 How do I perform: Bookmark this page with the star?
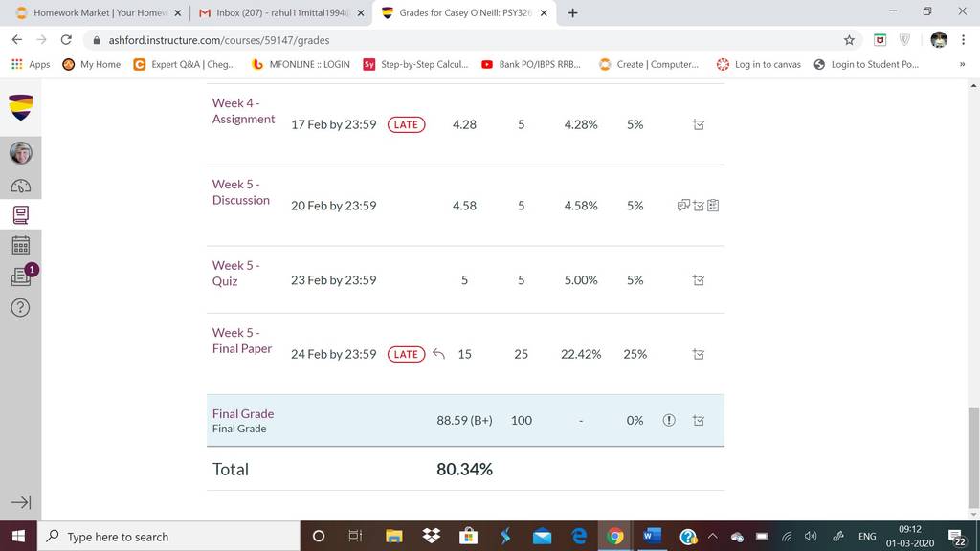[849, 40]
